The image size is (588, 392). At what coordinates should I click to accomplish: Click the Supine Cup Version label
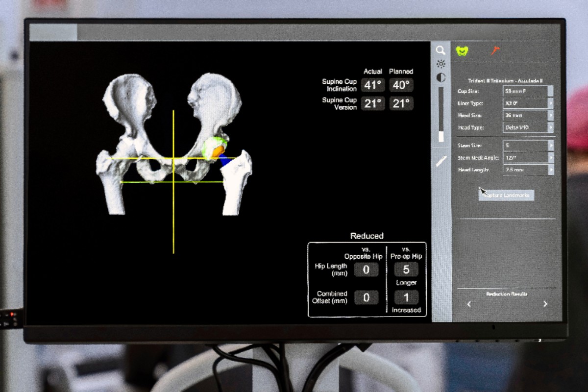tap(339, 103)
